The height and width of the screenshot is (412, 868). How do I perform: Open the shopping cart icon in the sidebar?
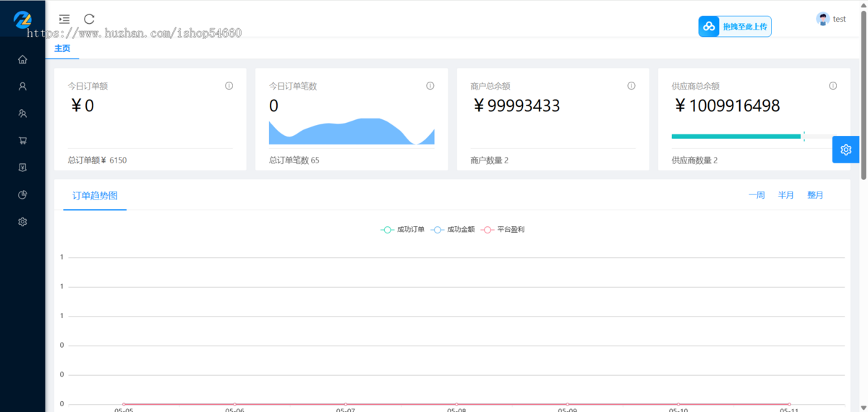(x=22, y=141)
